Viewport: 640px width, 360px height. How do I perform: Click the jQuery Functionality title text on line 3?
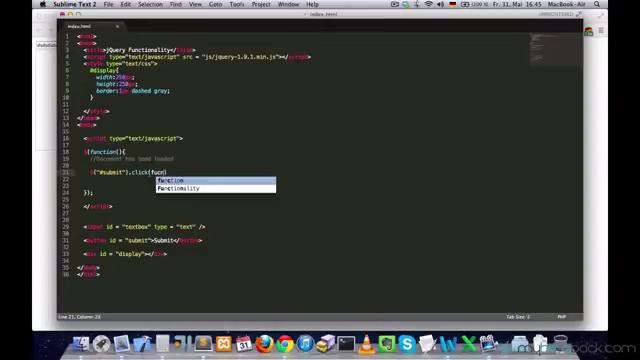coord(139,50)
